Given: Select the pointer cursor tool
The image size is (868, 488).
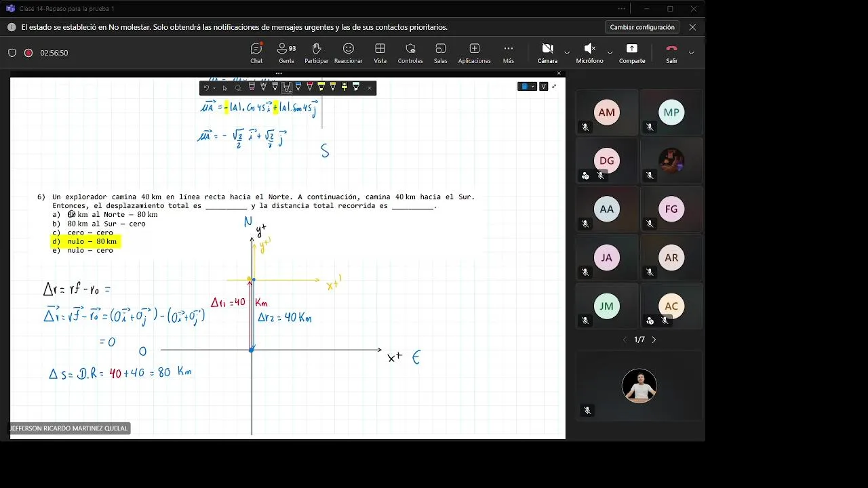Looking at the screenshot, I should 225,87.
